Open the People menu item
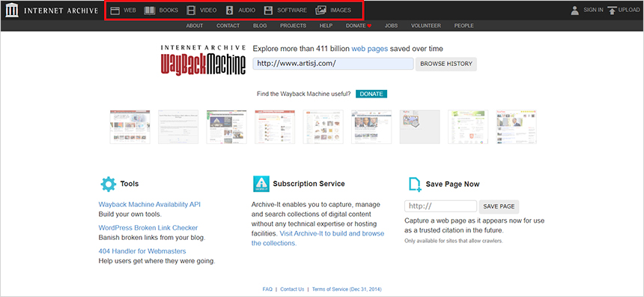 464,25
